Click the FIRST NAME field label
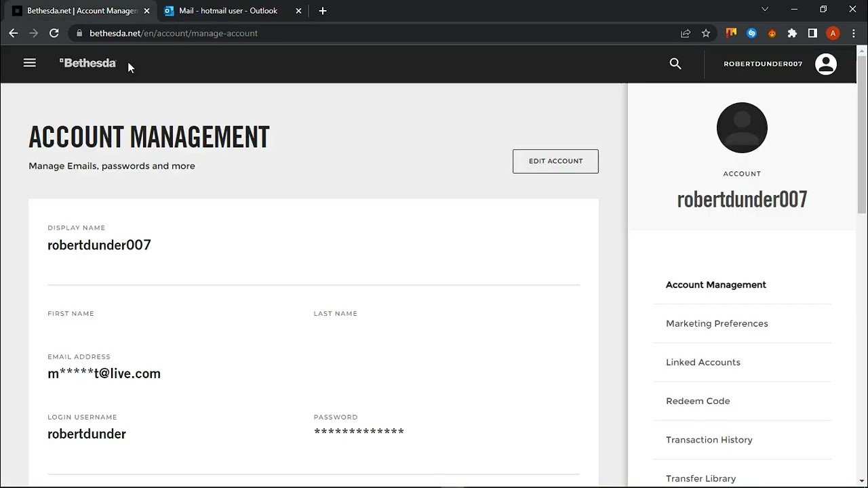The image size is (868, 488). click(x=71, y=314)
